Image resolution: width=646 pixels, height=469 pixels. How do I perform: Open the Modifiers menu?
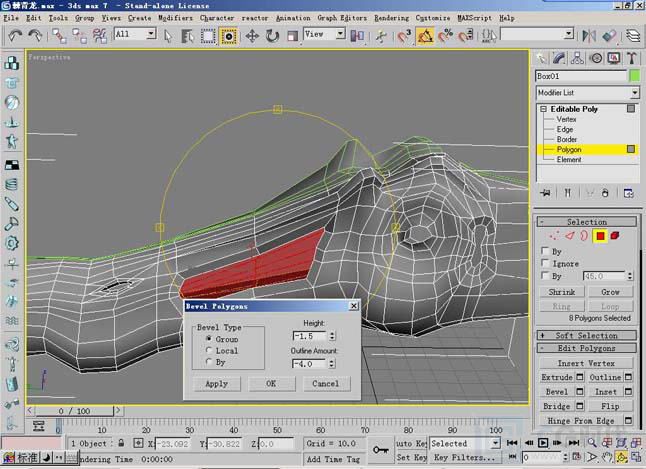click(x=175, y=18)
